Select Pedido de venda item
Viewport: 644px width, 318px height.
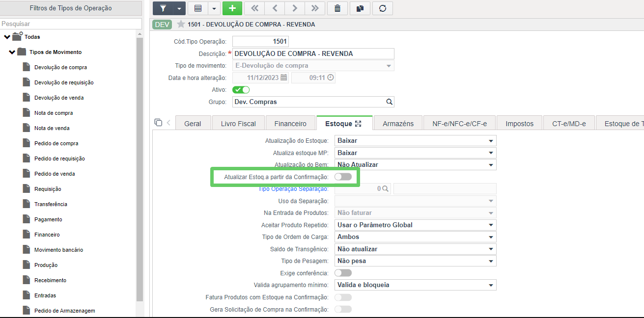point(55,174)
